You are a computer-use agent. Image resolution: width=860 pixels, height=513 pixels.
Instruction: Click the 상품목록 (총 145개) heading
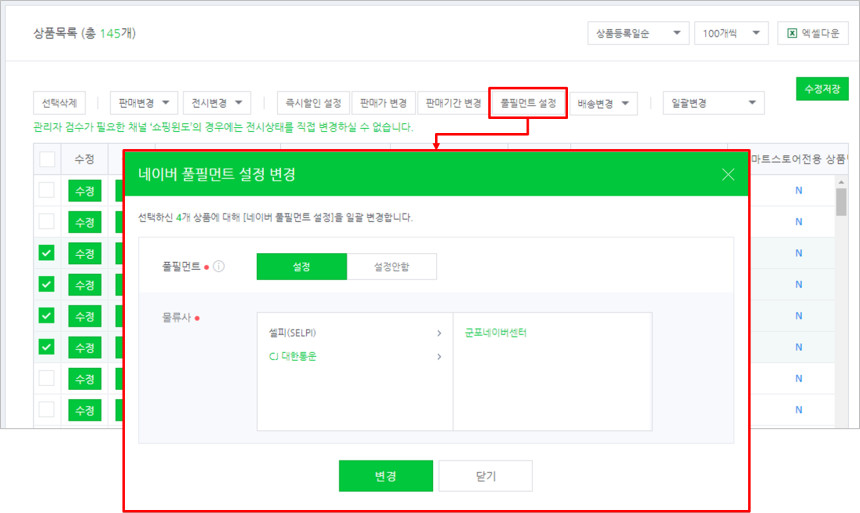point(84,33)
